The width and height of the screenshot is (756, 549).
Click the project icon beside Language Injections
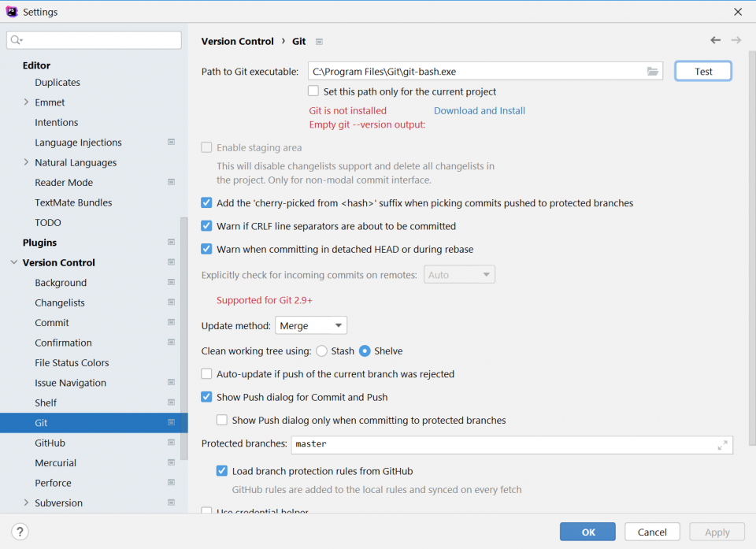click(171, 142)
